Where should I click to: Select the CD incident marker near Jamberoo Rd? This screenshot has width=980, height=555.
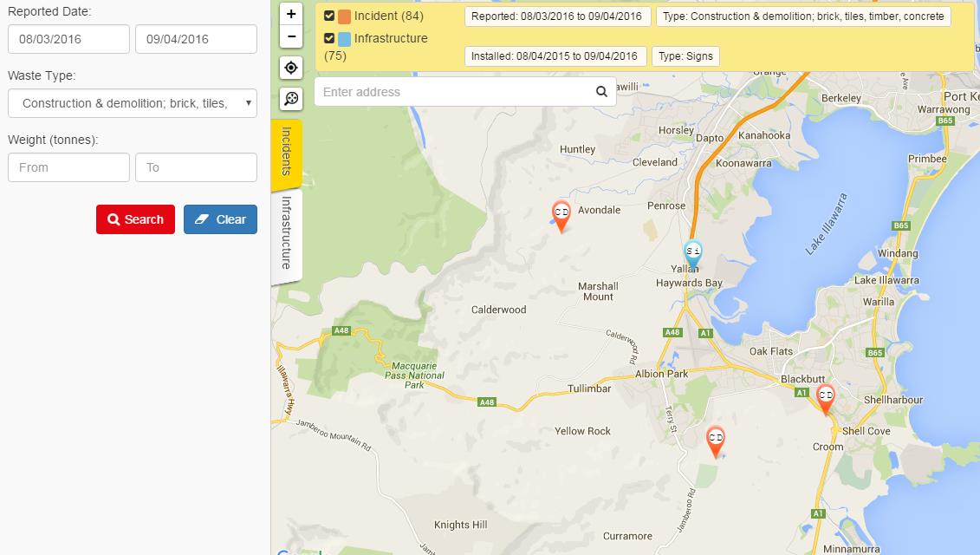pos(716,441)
